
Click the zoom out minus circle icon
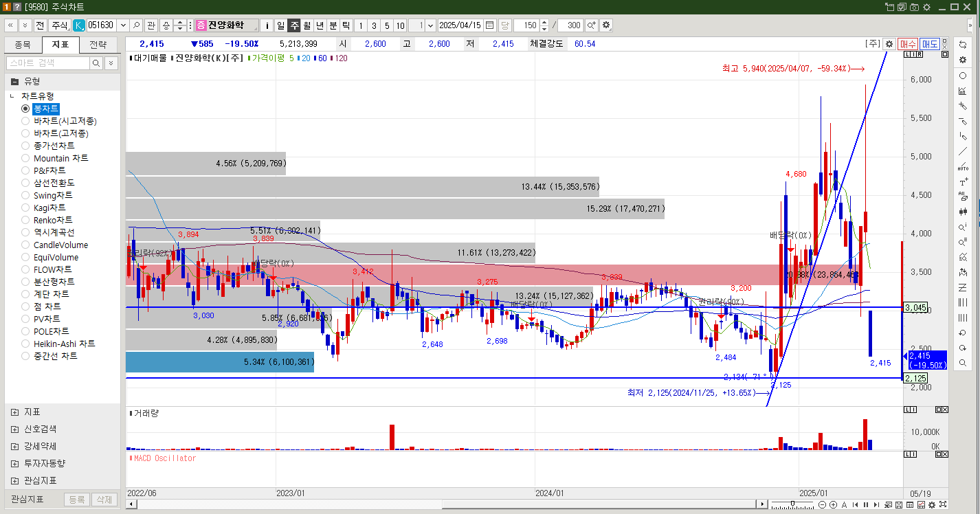coord(822,505)
